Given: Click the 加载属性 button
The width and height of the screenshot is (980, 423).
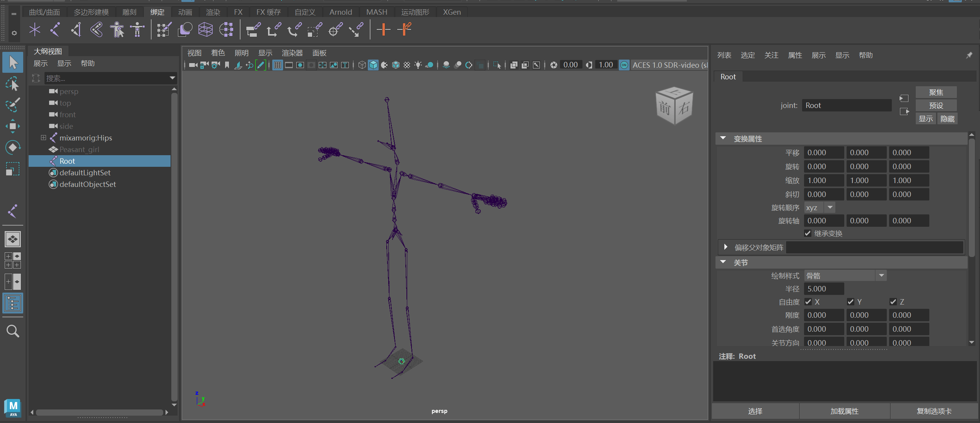Looking at the screenshot, I should click(x=844, y=411).
